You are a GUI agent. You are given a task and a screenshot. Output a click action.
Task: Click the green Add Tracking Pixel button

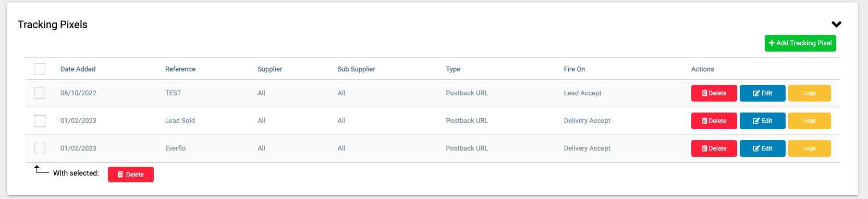(800, 43)
